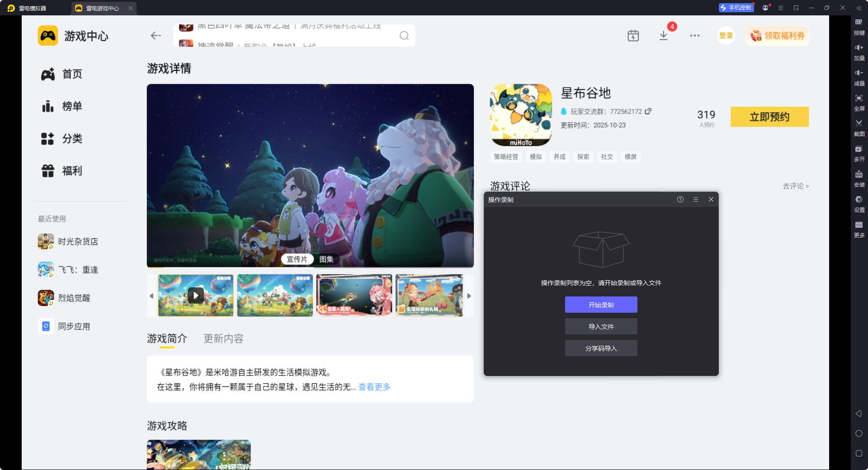Click 开始录制 to start recording
868x470 pixels.
tap(601, 305)
